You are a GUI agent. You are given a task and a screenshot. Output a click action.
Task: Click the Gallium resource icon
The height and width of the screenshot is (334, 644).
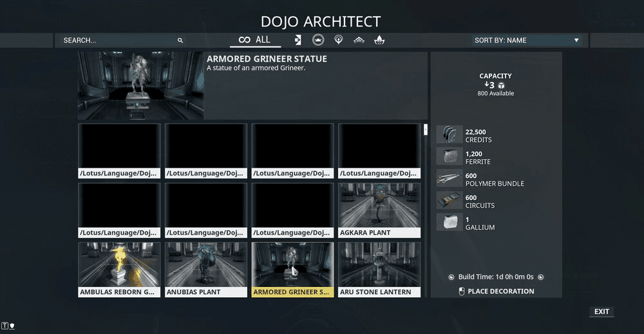point(450,222)
